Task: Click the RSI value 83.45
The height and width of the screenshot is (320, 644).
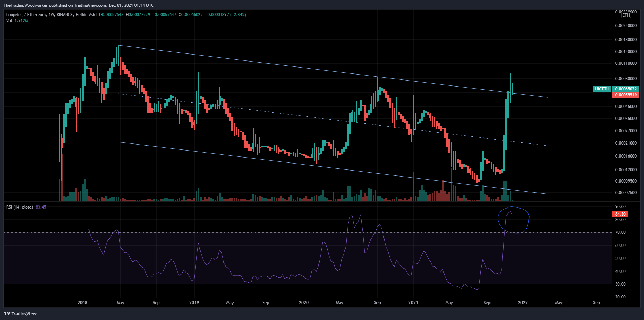Action: [x=41, y=207]
